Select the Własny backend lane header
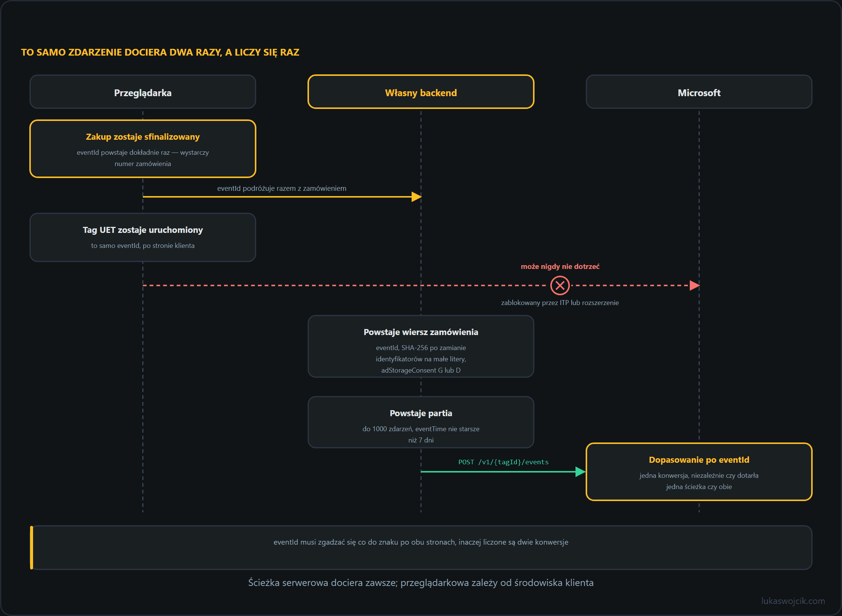The height and width of the screenshot is (616, 842). coord(421,92)
